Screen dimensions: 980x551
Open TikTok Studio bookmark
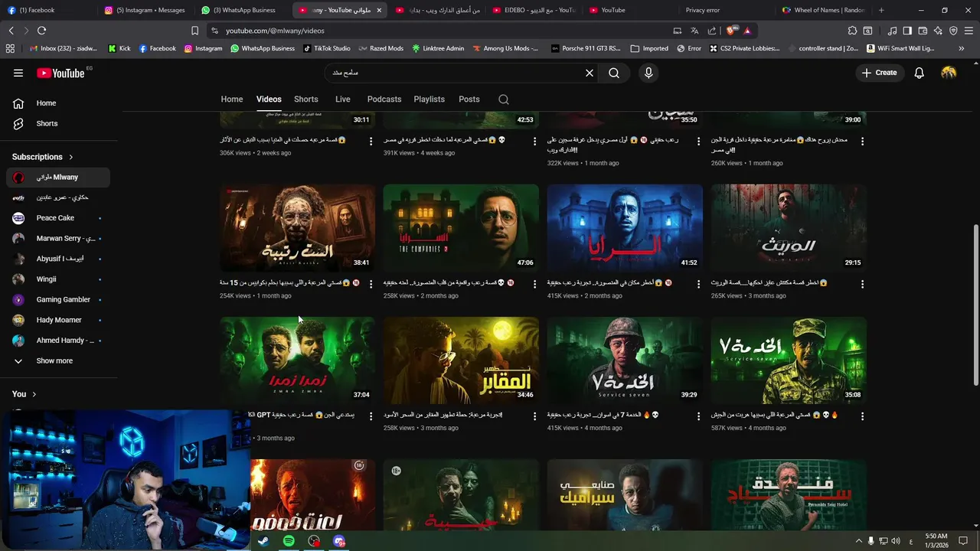click(326, 48)
